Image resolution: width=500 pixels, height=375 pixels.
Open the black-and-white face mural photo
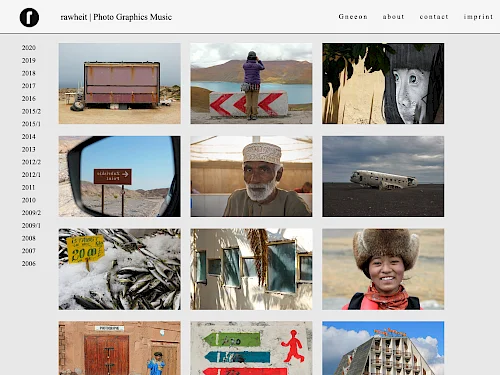(x=383, y=83)
